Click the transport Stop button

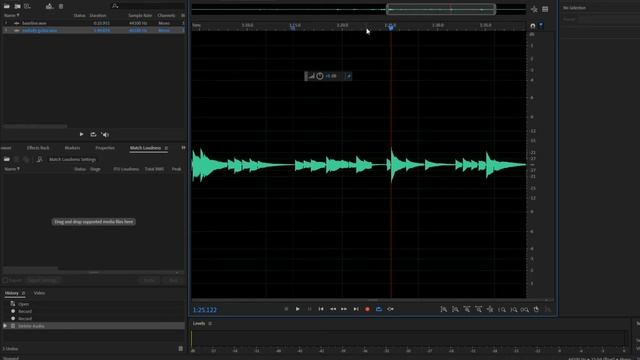[286, 309]
